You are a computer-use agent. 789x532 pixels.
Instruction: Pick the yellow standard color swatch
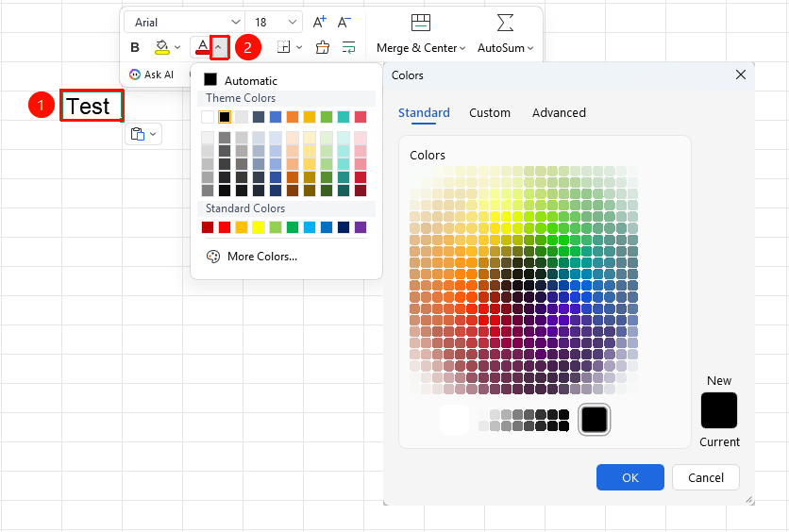[259, 227]
